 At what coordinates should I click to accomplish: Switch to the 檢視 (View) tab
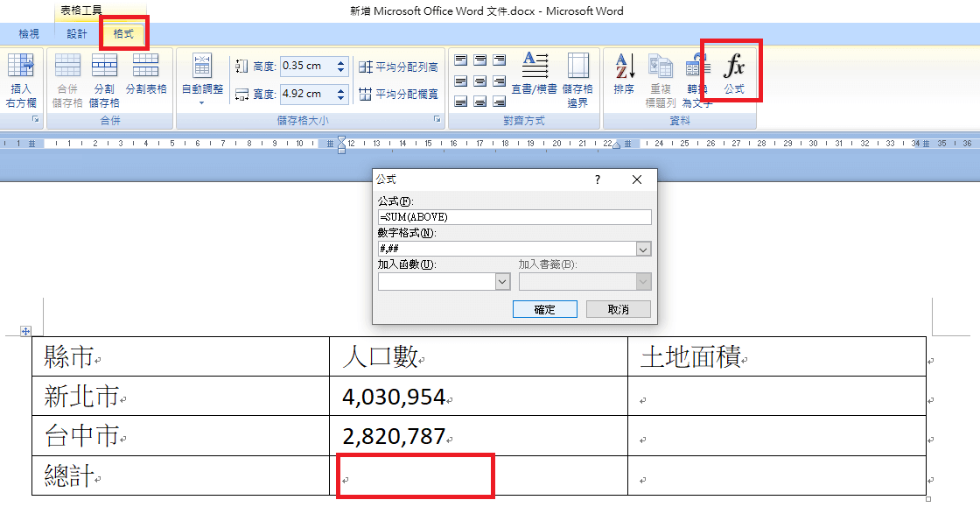click(29, 34)
